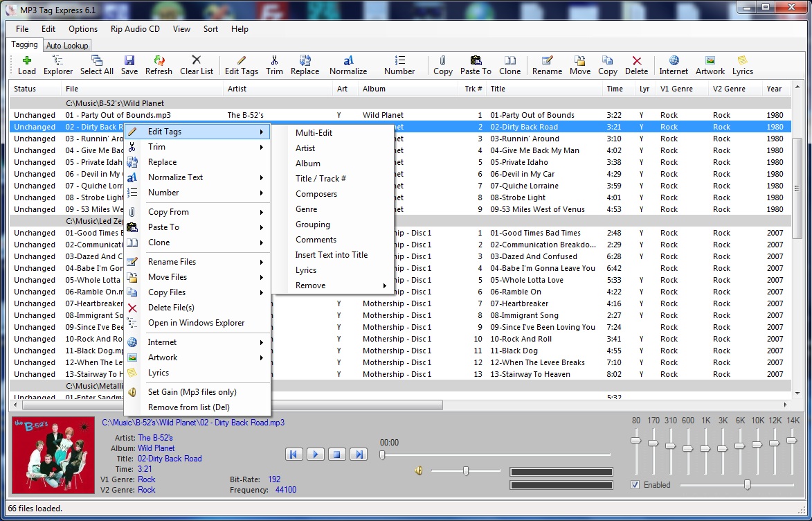Toggle the Enabled equalizer checkbox
Viewport: 812px width, 521px height.
pos(635,485)
